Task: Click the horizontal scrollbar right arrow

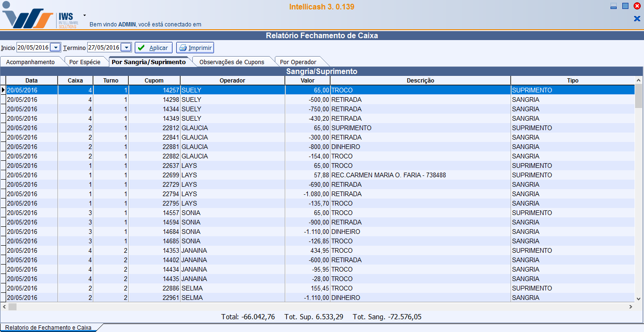Action: (x=631, y=307)
